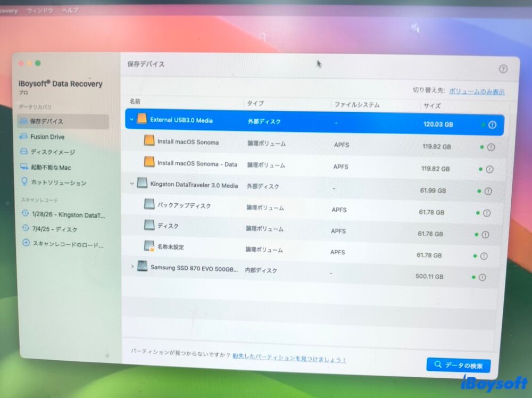Click info icon for Samsung SSD 870 EVO
This screenshot has width=532, height=398.
click(482, 277)
